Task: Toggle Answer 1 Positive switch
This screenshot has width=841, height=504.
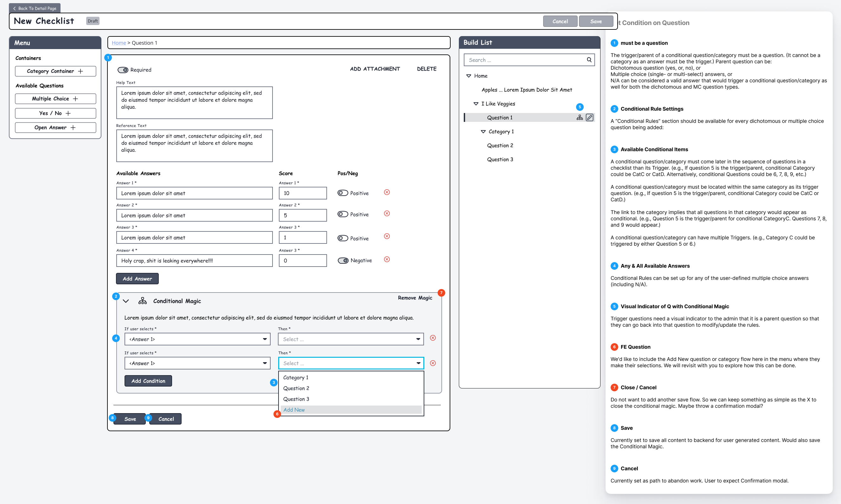Action: tap(343, 193)
